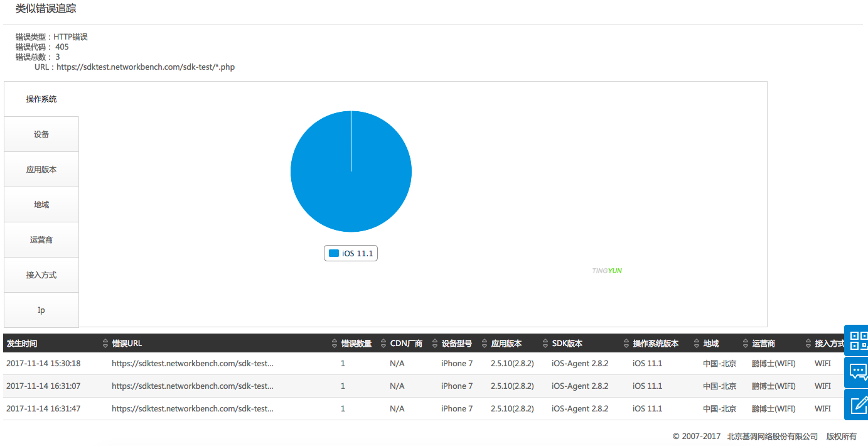Viewport: 868px width, 446px height.
Task: Select the 地域 tab
Action: pos(41,205)
